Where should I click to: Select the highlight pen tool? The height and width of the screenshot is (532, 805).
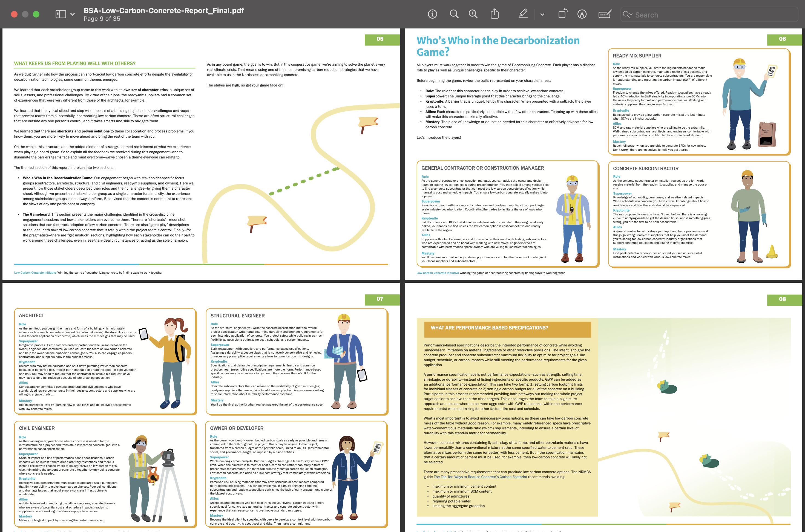523,14
